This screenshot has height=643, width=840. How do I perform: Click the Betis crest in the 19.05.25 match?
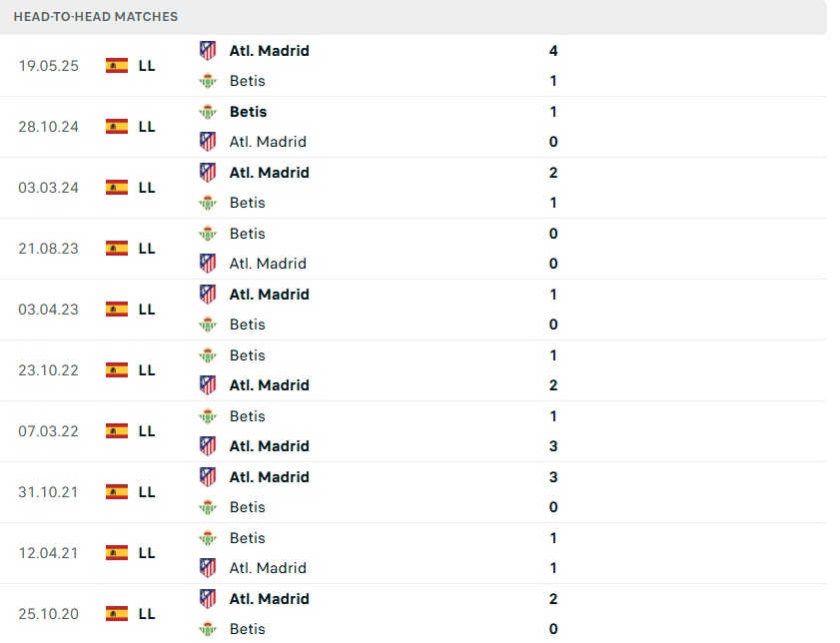208,81
